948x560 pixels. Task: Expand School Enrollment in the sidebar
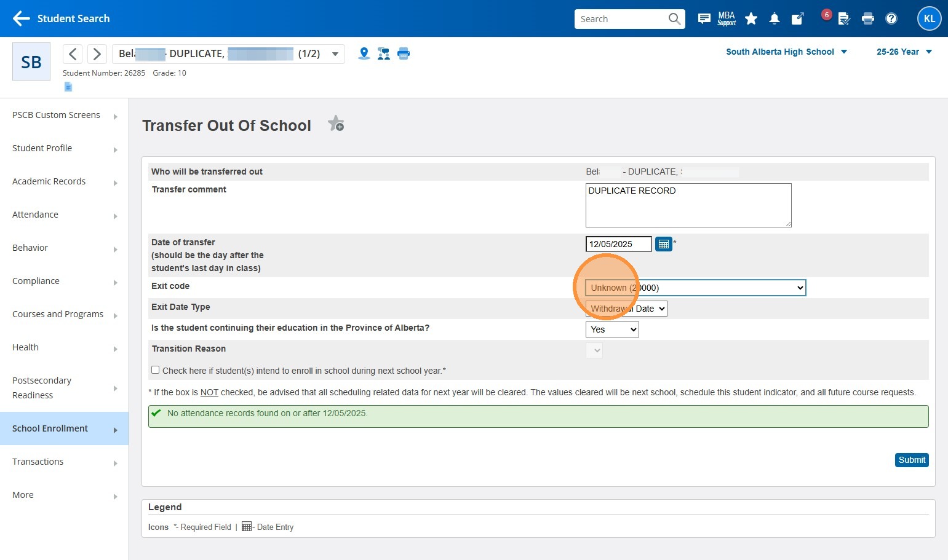(64, 428)
